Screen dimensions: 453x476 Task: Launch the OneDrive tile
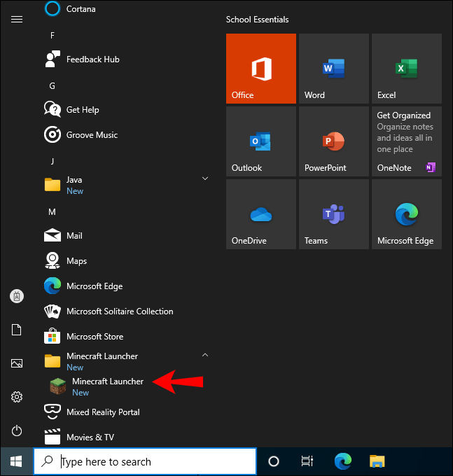point(261,214)
